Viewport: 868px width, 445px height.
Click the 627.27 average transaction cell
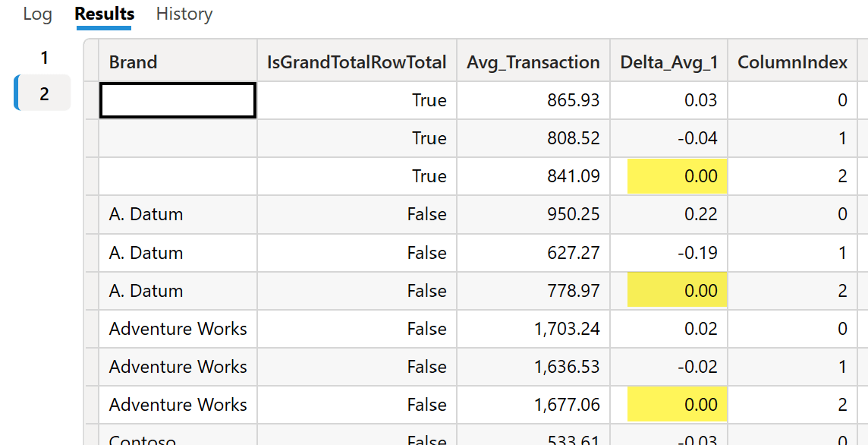click(x=533, y=253)
